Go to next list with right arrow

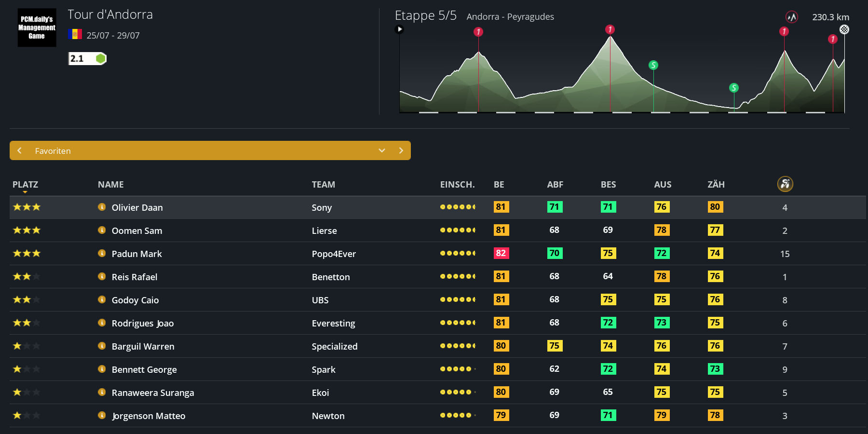tap(401, 150)
